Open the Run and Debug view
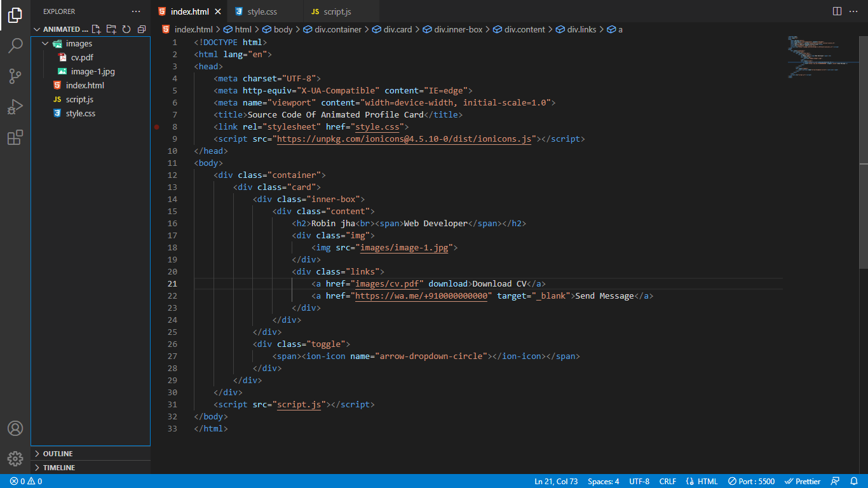868x488 pixels. tap(15, 107)
